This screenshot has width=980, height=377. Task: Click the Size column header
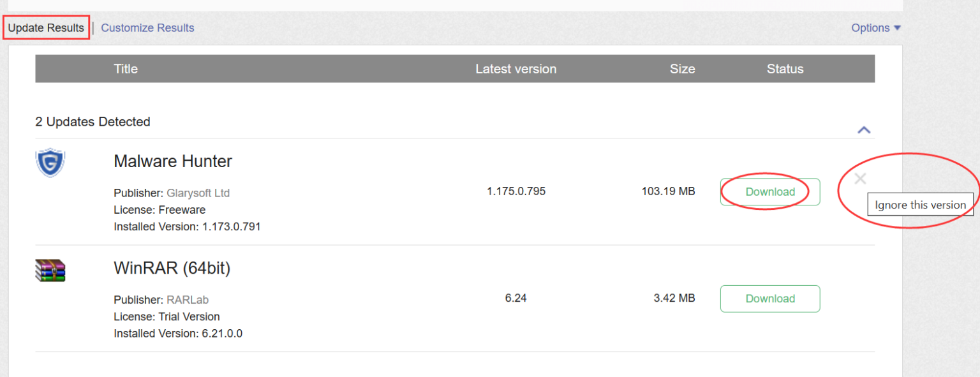pyautogui.click(x=682, y=69)
